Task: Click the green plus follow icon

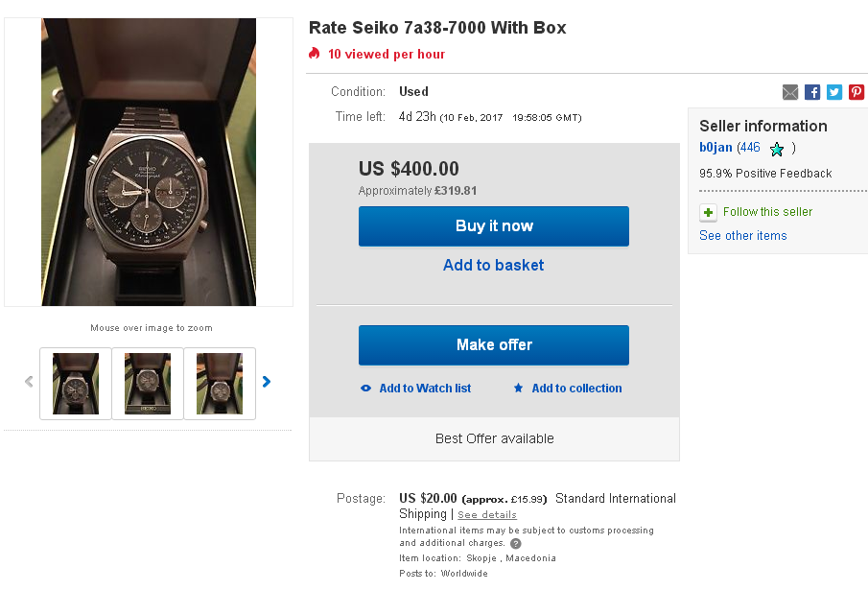Action: pos(708,213)
